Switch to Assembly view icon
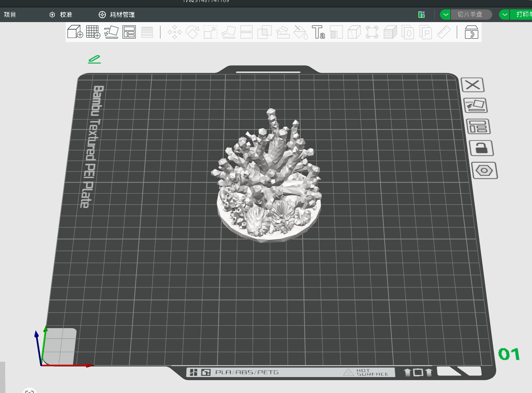The height and width of the screenshot is (393, 532). (x=471, y=32)
